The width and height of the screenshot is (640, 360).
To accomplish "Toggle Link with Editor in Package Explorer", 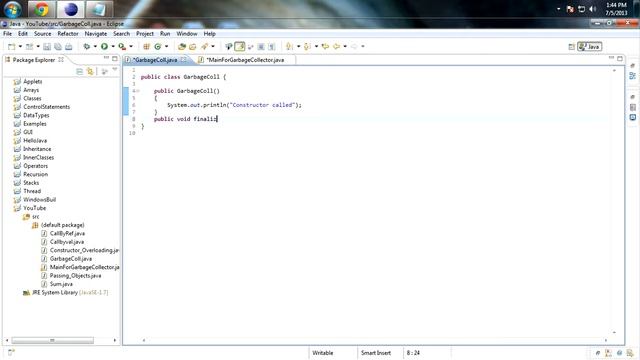I will (90, 72).
